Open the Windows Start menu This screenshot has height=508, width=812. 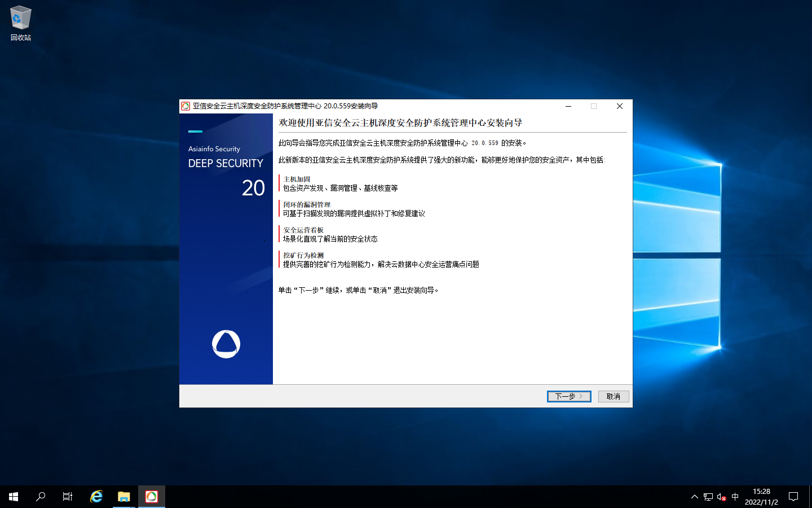(x=14, y=497)
